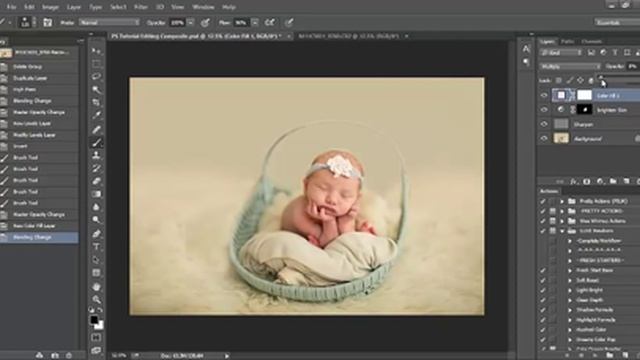Select the Clone Stamp tool
Image resolution: width=640 pixels, height=360 pixels.
point(96,155)
